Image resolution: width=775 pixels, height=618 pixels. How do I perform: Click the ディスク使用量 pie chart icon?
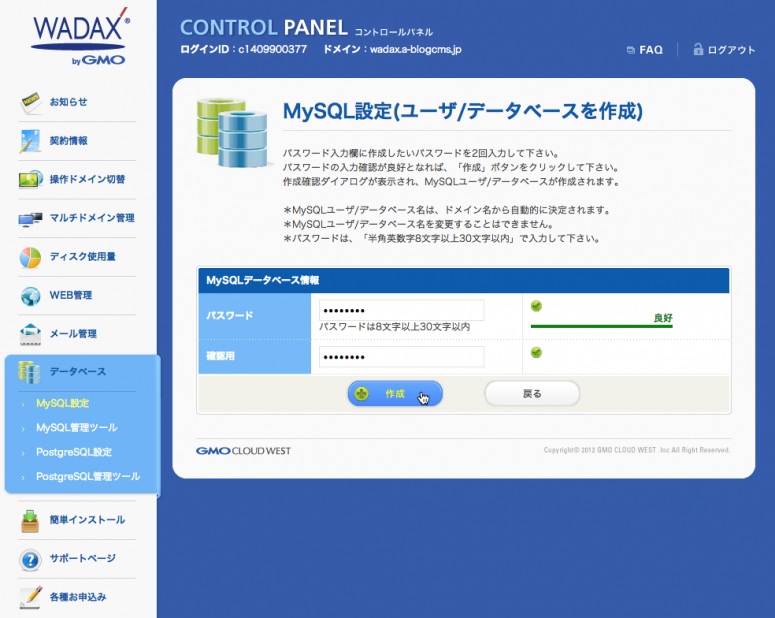(x=31, y=257)
